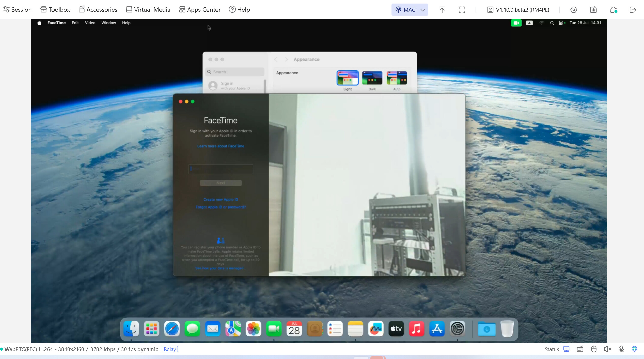644x359 pixels.
Task: Launch Apple TV from the dock
Action: pyautogui.click(x=396, y=329)
